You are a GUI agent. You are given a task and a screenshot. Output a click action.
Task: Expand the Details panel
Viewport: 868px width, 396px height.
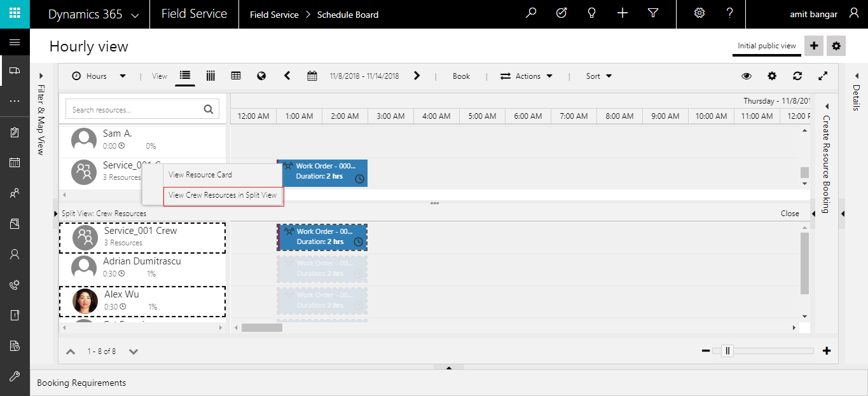tap(855, 76)
